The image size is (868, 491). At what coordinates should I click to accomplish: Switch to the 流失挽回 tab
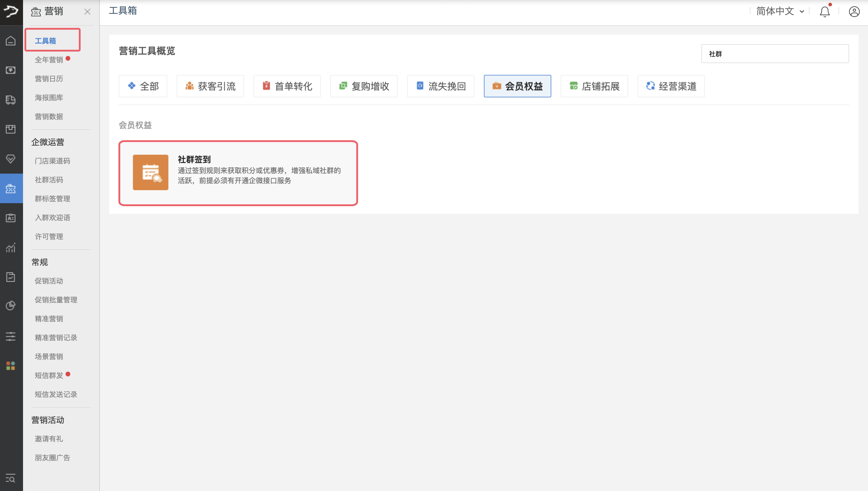[x=440, y=86]
